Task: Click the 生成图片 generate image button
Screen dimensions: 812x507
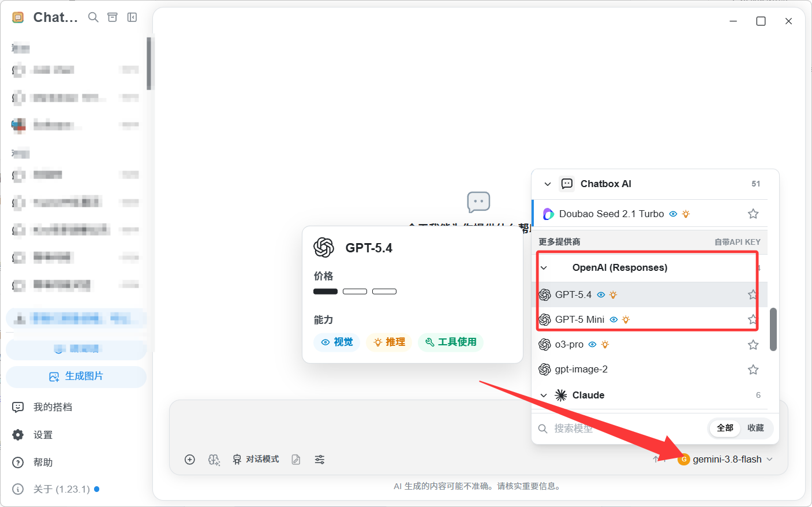Action: (x=76, y=376)
